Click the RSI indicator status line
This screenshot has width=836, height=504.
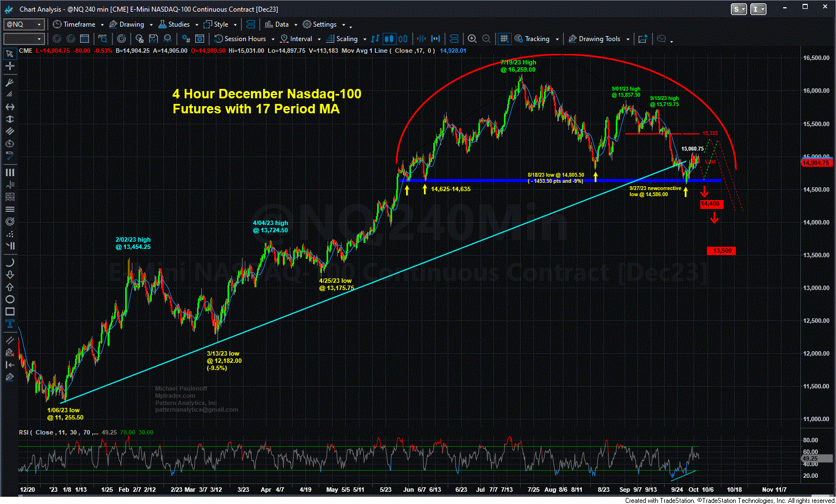click(86, 432)
